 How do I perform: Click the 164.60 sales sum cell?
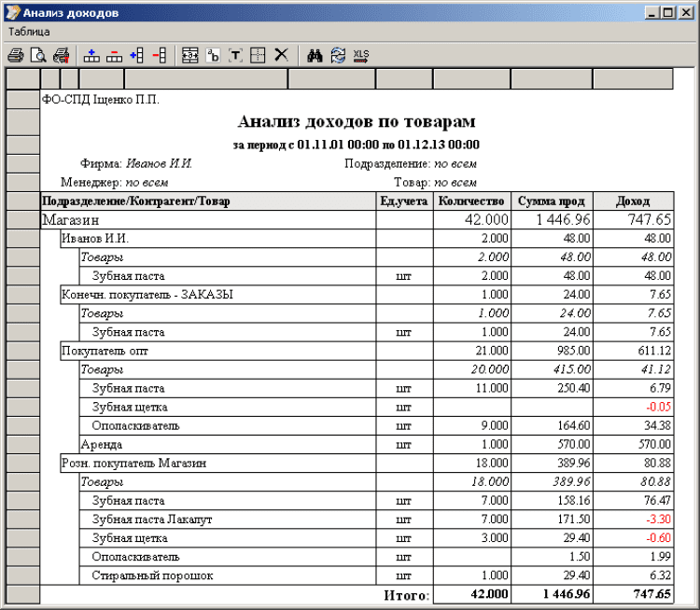click(552, 426)
